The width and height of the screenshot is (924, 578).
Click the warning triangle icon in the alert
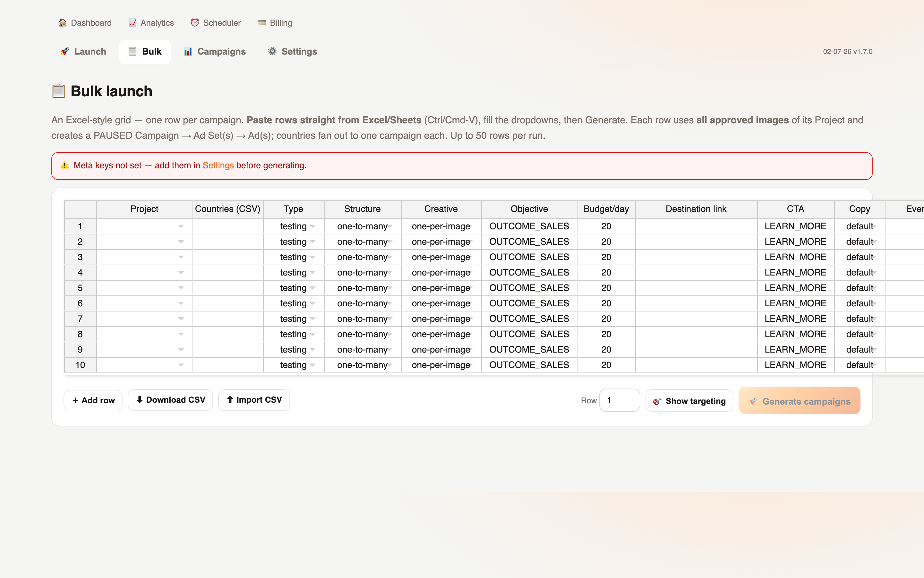click(x=64, y=165)
